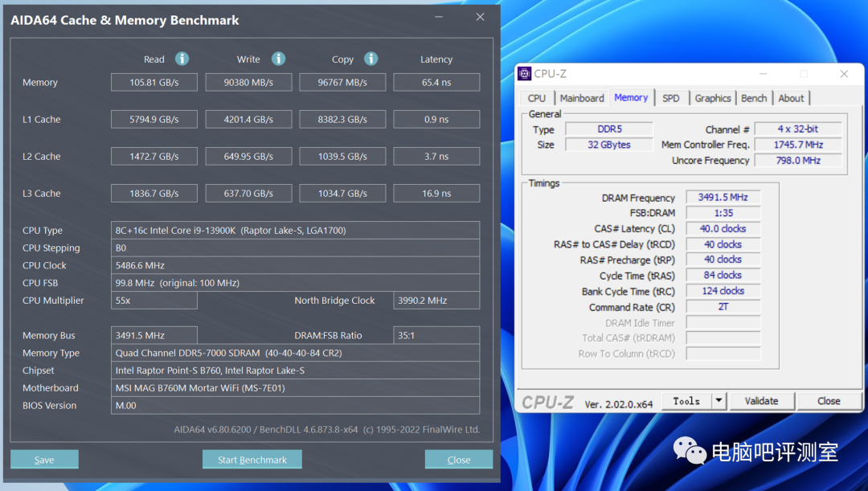Minimize the CPU-Z window
The height and width of the screenshot is (491, 868).
[763, 74]
